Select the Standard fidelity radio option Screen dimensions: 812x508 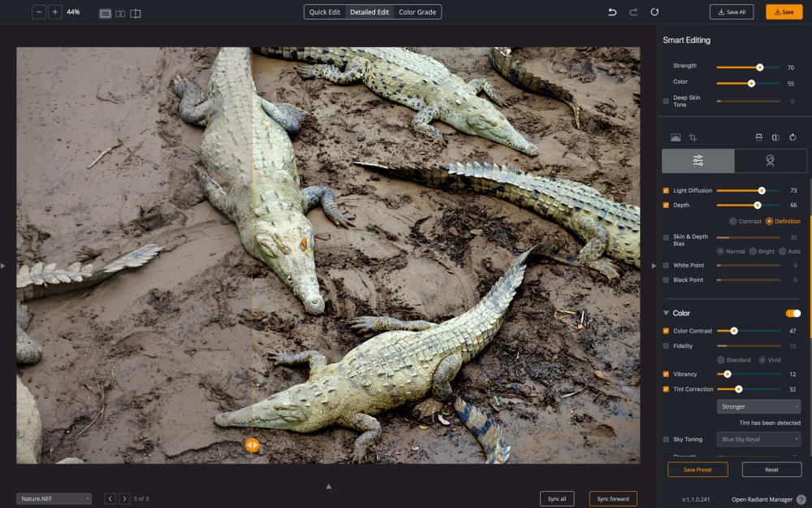pyautogui.click(x=721, y=360)
